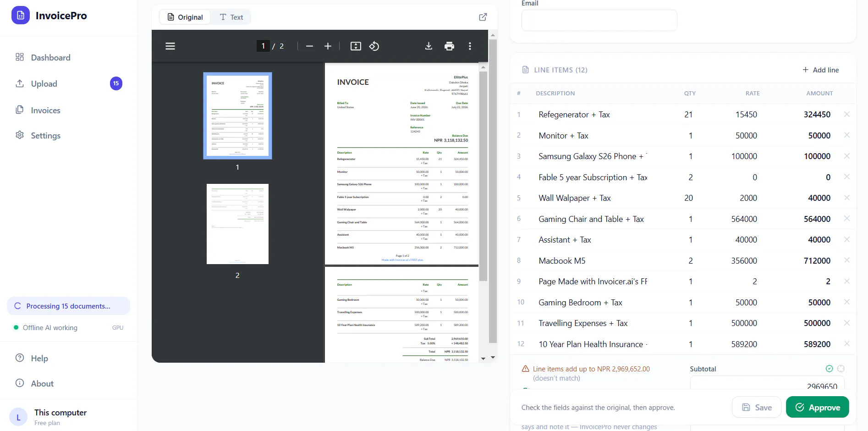Switch to the Text view tab
Image resolution: width=868 pixels, height=431 pixels.
[231, 17]
